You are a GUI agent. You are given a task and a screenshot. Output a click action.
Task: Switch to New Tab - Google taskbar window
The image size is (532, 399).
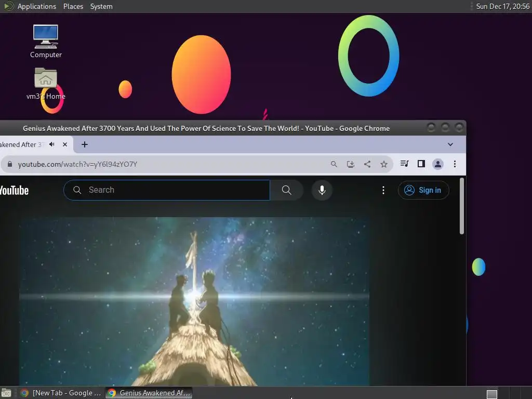click(60, 393)
